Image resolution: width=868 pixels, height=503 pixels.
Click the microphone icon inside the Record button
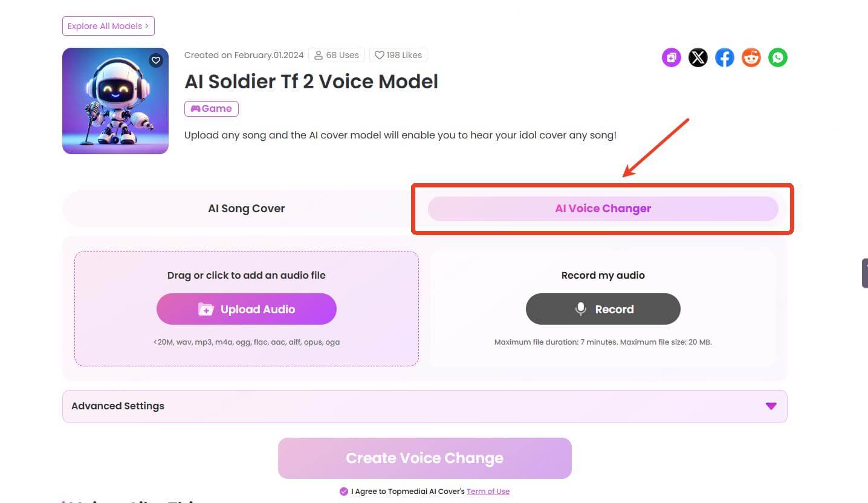point(580,309)
